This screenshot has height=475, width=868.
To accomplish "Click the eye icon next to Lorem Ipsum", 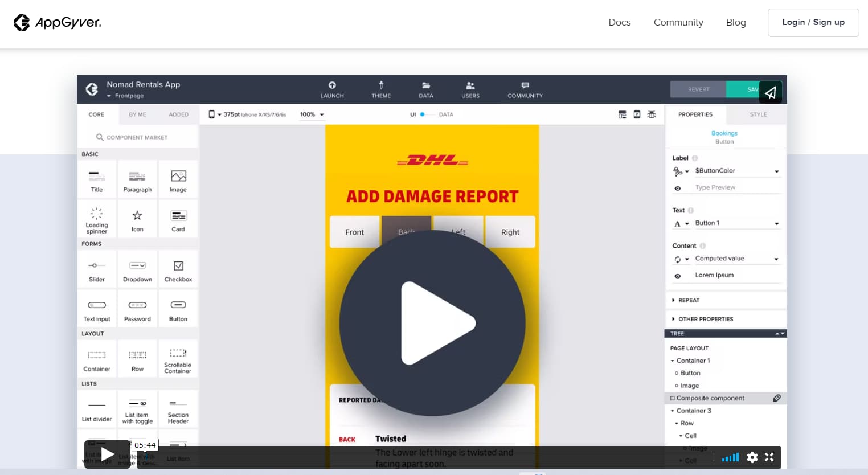I will [x=678, y=275].
